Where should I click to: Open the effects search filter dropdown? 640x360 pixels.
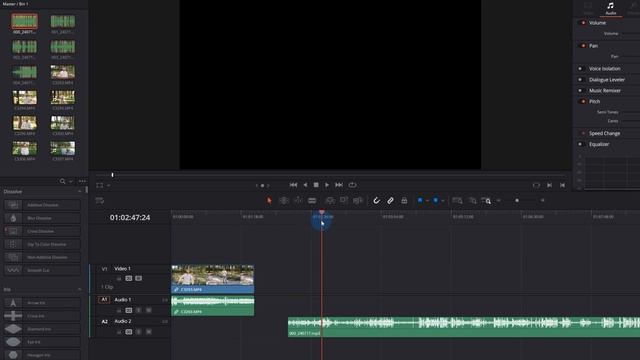pyautogui.click(x=71, y=181)
